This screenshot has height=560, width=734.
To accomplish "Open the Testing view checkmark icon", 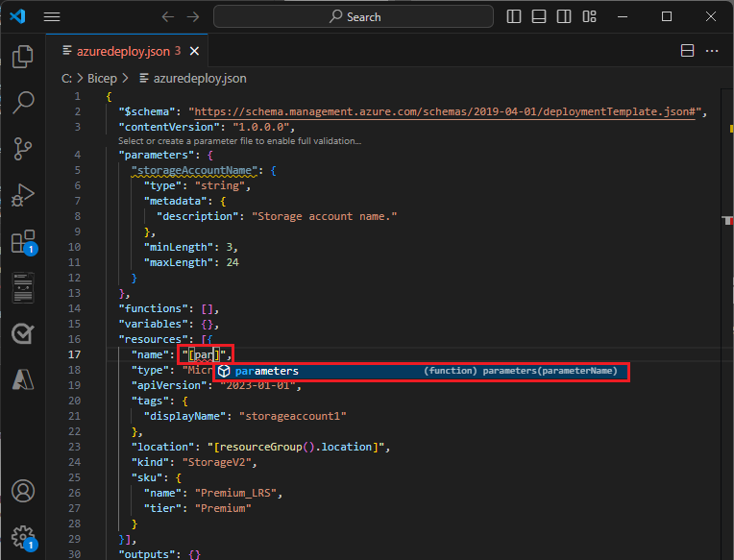I will coord(22,333).
